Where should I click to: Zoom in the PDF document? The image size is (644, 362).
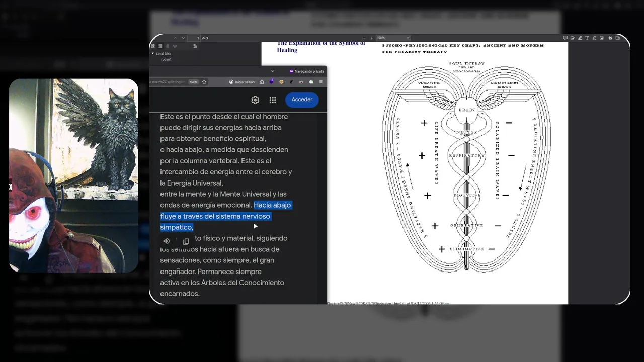pos(372,38)
